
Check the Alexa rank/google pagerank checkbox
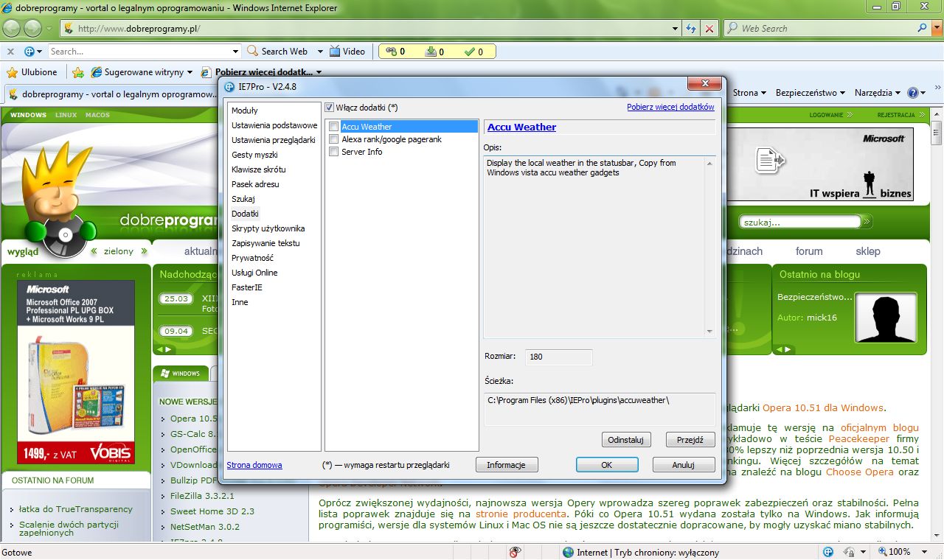[x=334, y=139]
